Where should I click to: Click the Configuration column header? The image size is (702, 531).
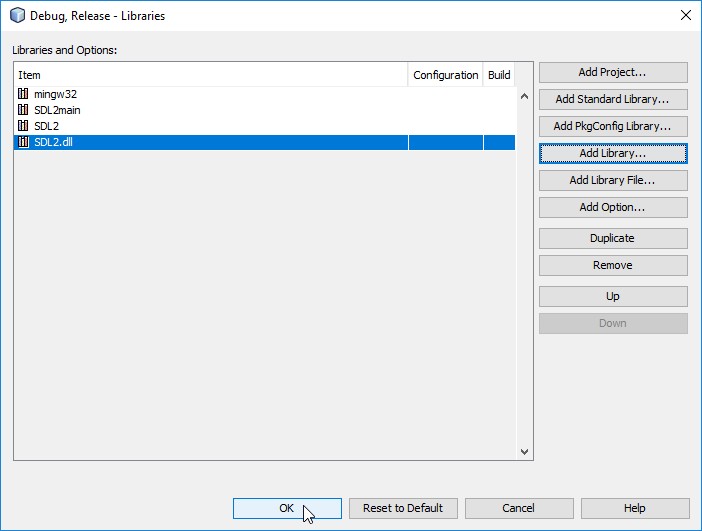coord(445,75)
